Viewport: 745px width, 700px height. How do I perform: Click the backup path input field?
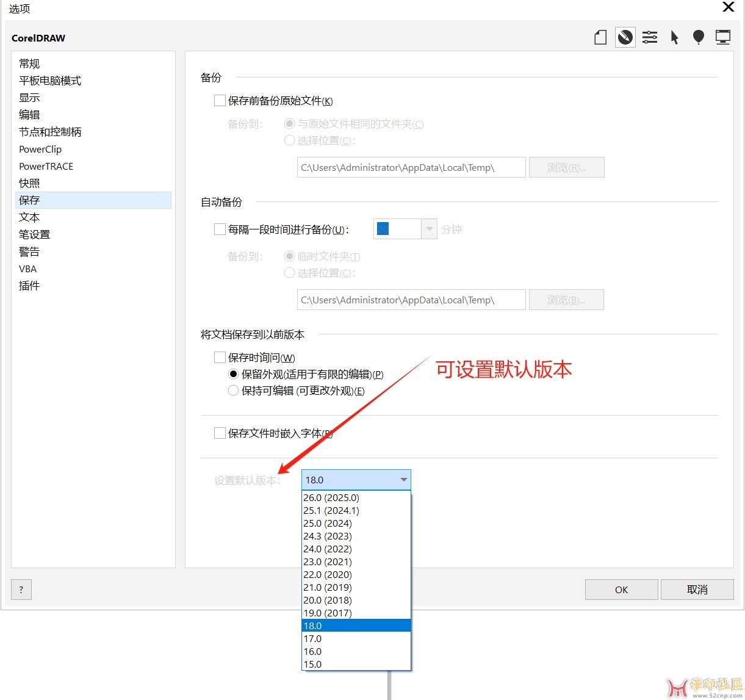pyautogui.click(x=410, y=167)
